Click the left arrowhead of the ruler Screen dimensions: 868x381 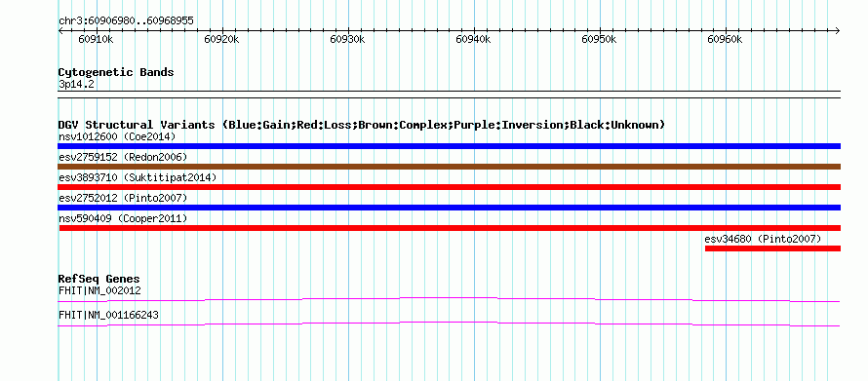[x=60, y=30]
